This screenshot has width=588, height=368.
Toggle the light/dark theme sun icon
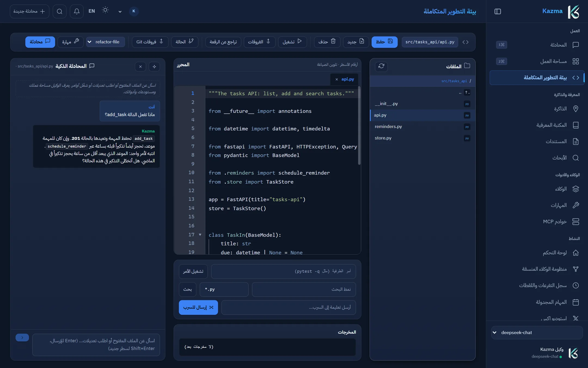[105, 10]
